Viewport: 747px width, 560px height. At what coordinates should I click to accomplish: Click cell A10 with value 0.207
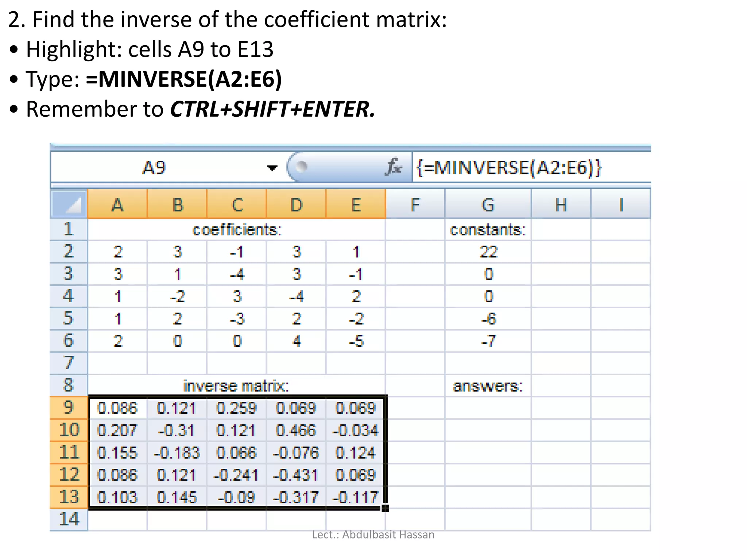(x=117, y=430)
